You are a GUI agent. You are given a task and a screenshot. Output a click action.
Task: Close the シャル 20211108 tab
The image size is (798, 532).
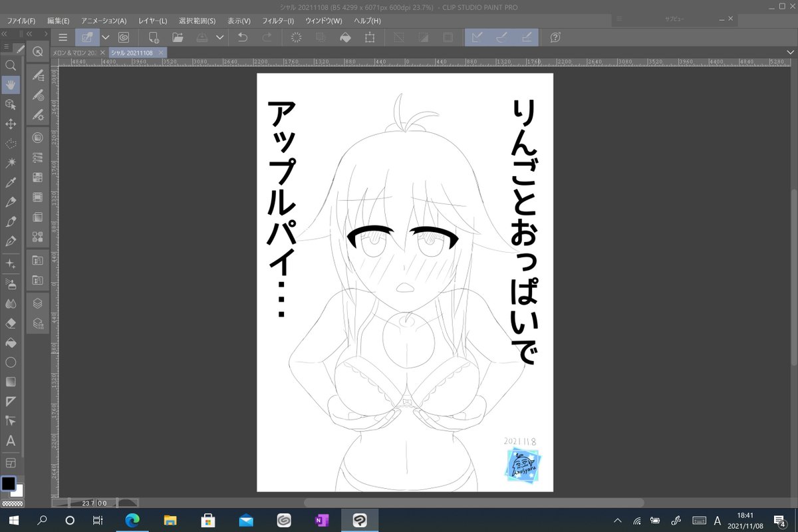click(x=161, y=52)
